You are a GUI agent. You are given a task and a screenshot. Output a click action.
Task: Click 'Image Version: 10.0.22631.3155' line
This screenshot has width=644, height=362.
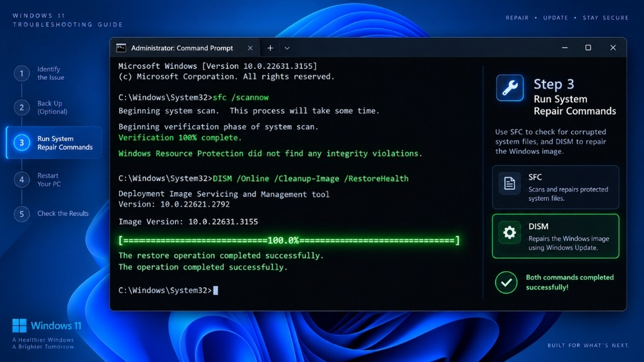pyautogui.click(x=188, y=222)
